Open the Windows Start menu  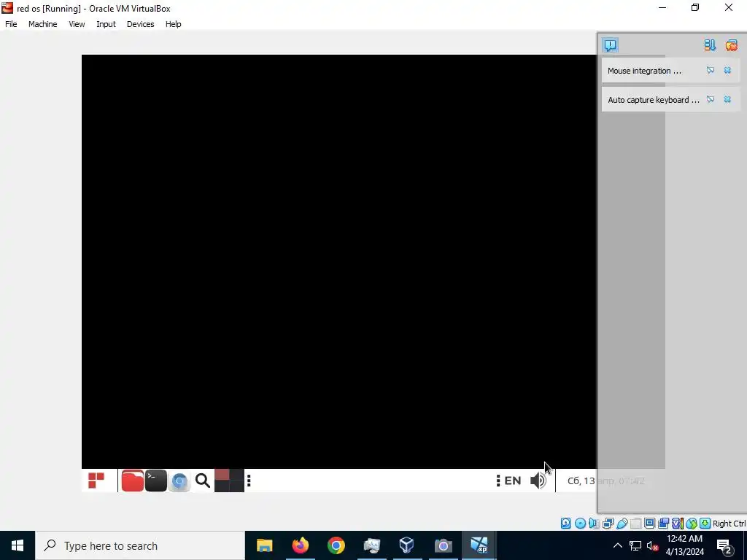[18, 545]
